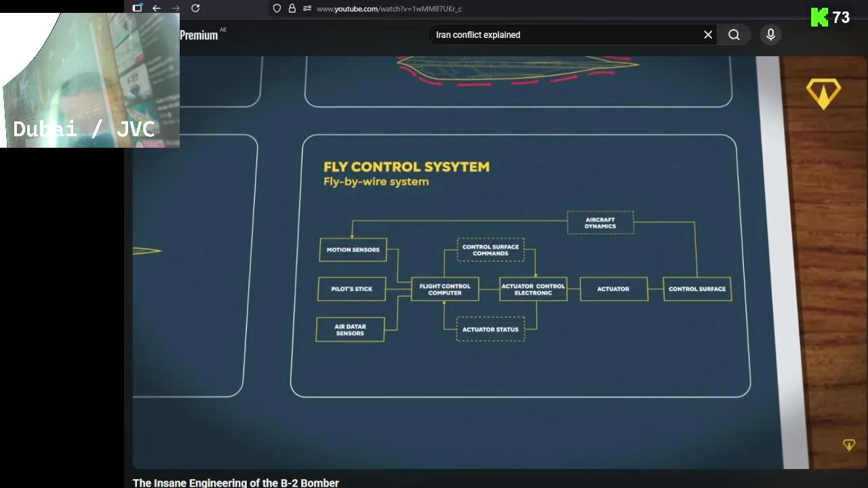Click the padlock site security icon

292,8
